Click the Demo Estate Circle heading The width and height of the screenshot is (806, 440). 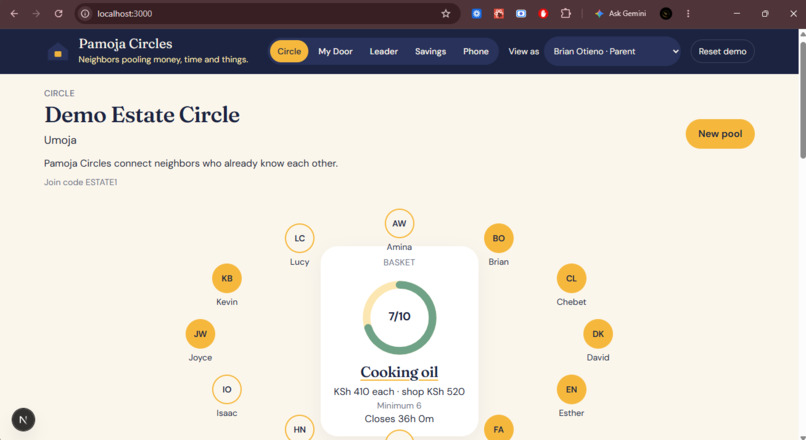coord(142,115)
